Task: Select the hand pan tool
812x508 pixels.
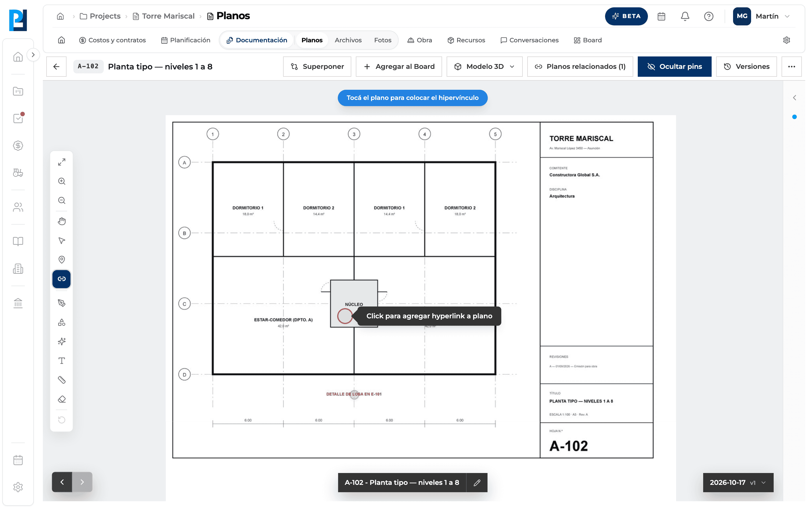Action: tap(61, 221)
